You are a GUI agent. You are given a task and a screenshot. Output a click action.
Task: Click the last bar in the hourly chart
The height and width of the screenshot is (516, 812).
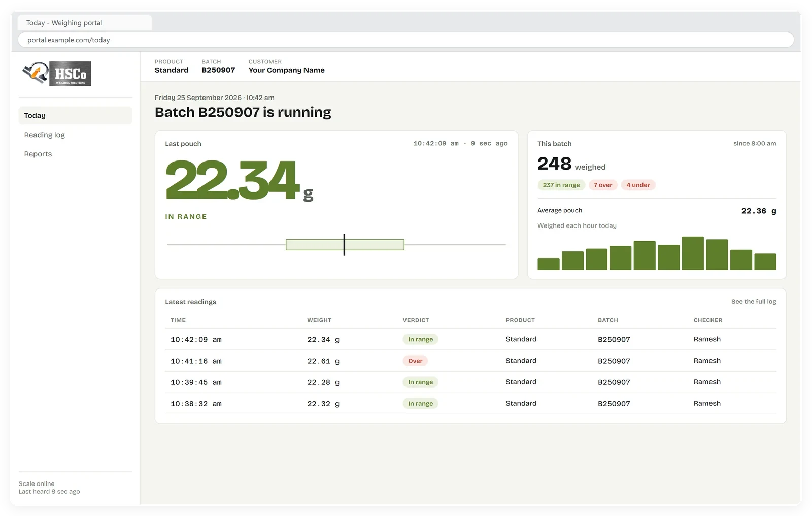pyautogui.click(x=765, y=262)
